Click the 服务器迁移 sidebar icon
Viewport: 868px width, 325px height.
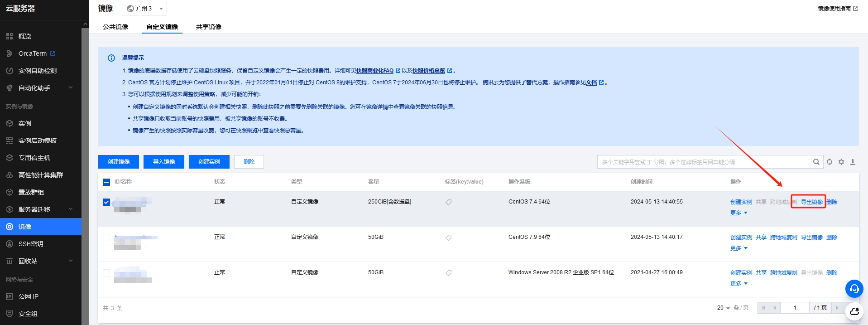pos(10,209)
